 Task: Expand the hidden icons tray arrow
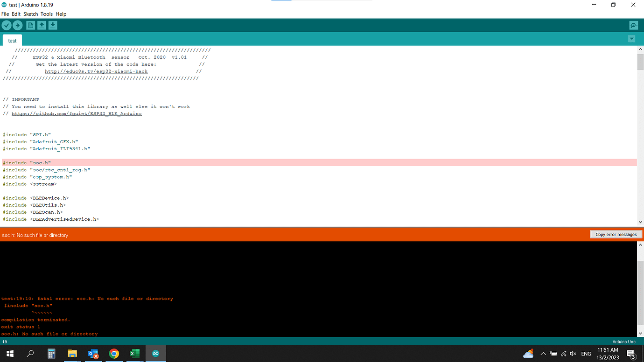click(x=543, y=354)
